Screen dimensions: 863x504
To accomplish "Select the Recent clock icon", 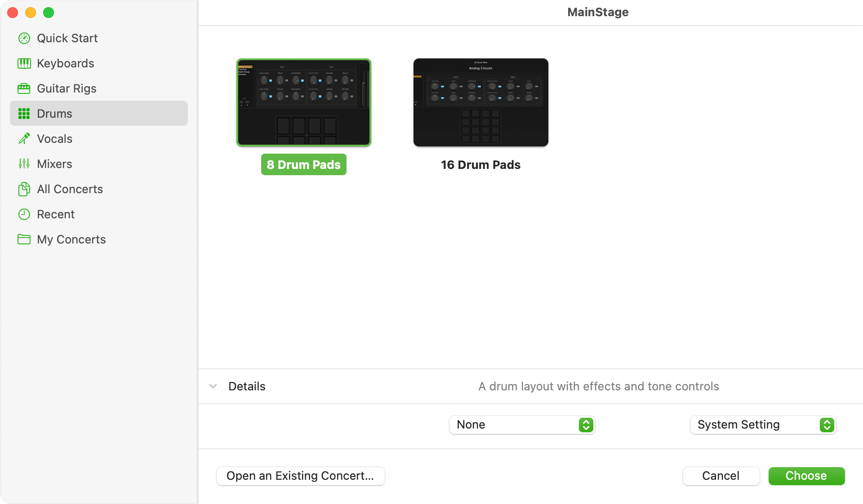I will (24, 214).
